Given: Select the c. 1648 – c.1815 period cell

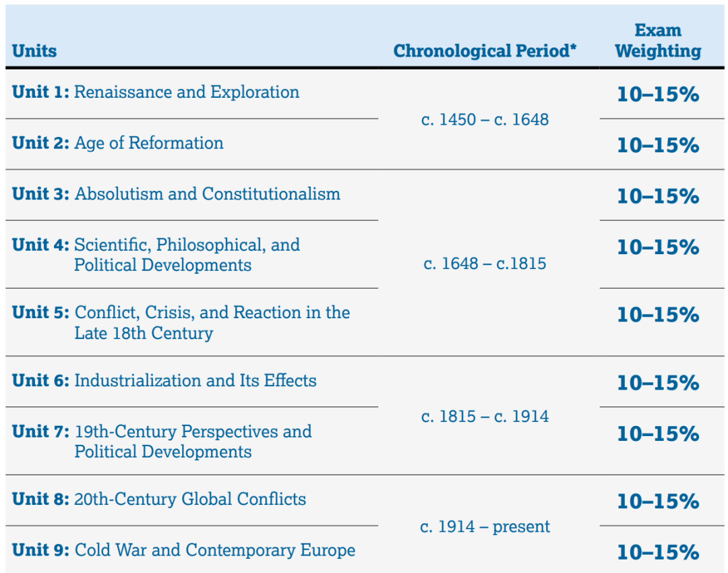Looking at the screenshot, I should [x=485, y=264].
